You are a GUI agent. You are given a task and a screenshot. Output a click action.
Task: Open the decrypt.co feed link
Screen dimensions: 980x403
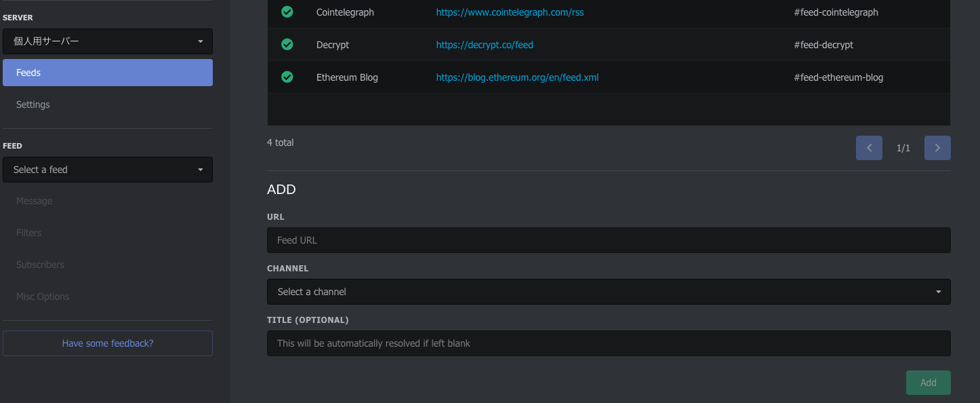(x=485, y=45)
